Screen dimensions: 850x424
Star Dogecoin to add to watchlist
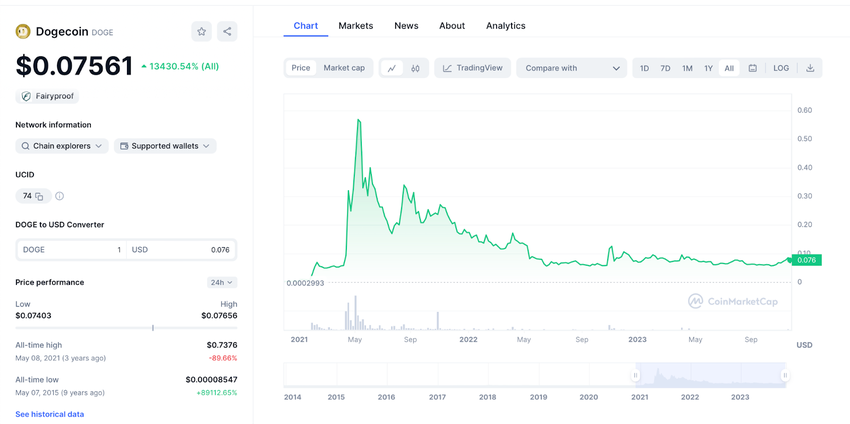(201, 32)
